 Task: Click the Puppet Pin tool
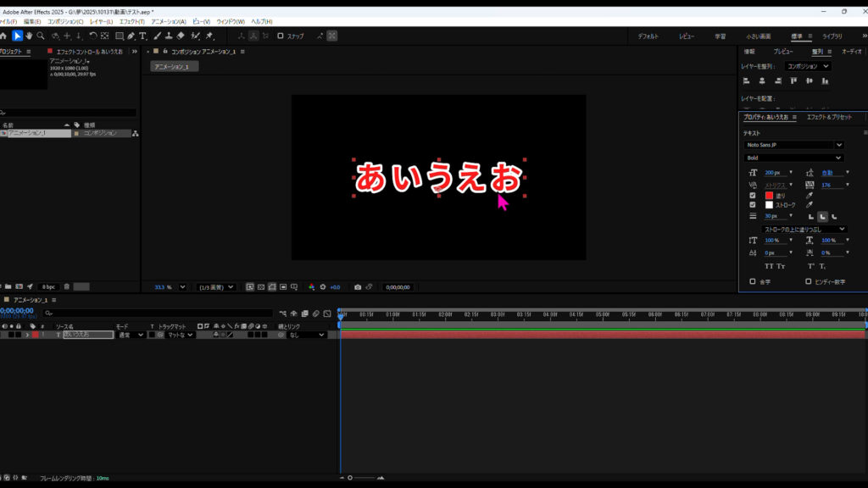point(208,36)
